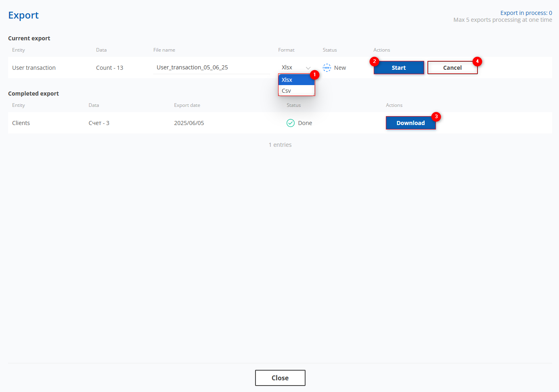Click 'New' status text
The width and height of the screenshot is (559, 392).
click(x=340, y=68)
